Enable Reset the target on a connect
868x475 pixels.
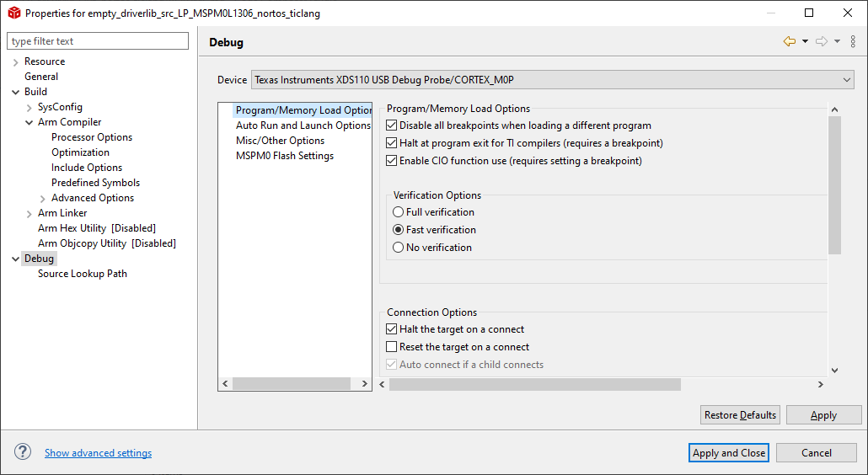[391, 347]
